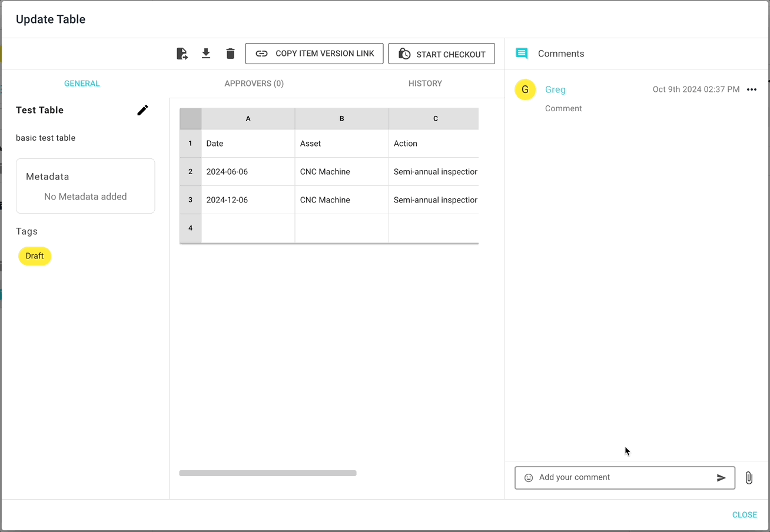Switch to the Approvers (0) tab

[254, 84]
